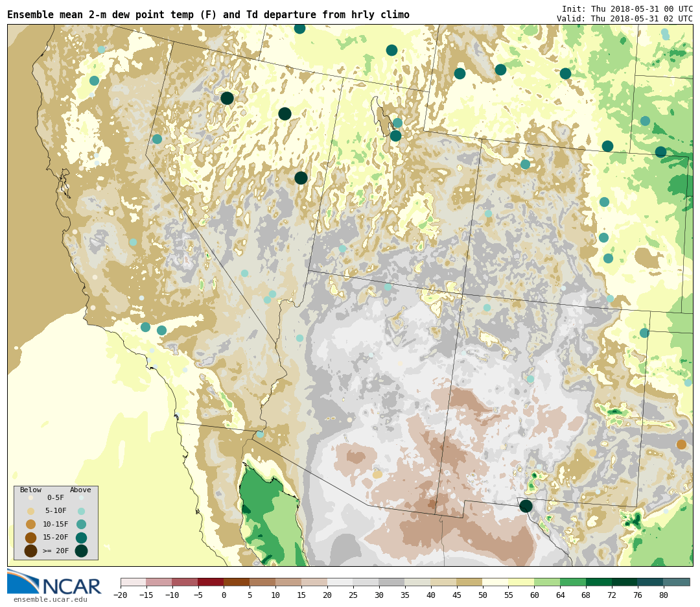The width and height of the screenshot is (700, 607).
Task: Click the tan station dot in southern Arizona
Action: click(377, 474)
